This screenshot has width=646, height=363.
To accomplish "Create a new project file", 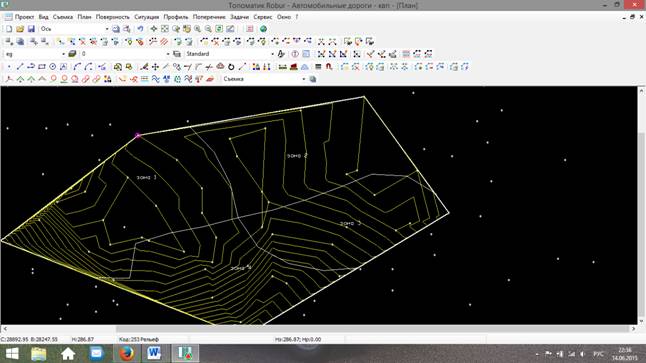I will click(9, 29).
